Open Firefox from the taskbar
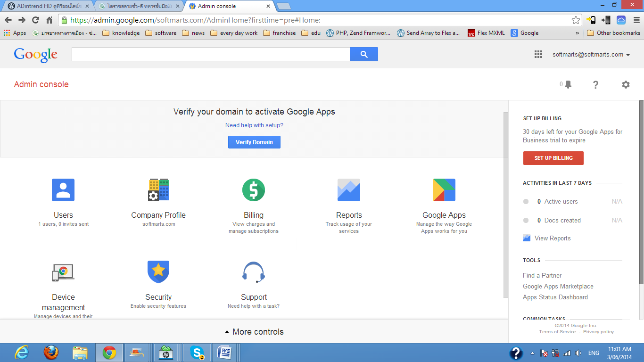 click(51, 352)
